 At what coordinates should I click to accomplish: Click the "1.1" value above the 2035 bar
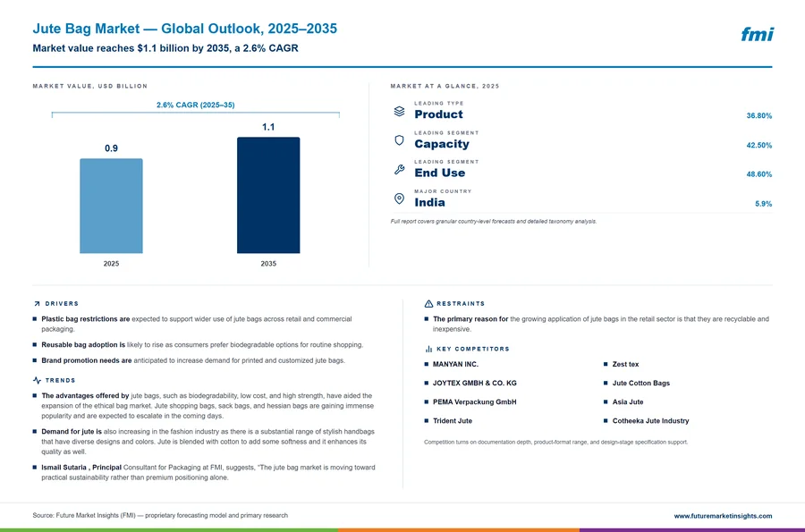point(268,127)
